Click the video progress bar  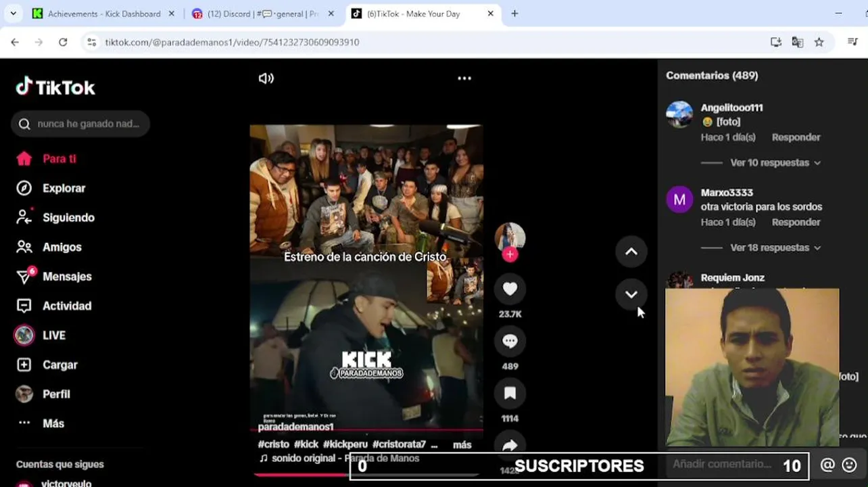coord(366,473)
